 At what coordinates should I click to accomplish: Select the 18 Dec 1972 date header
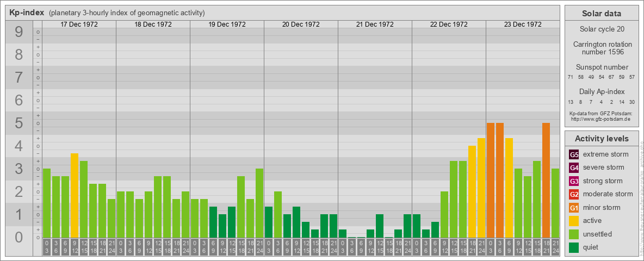click(x=153, y=24)
